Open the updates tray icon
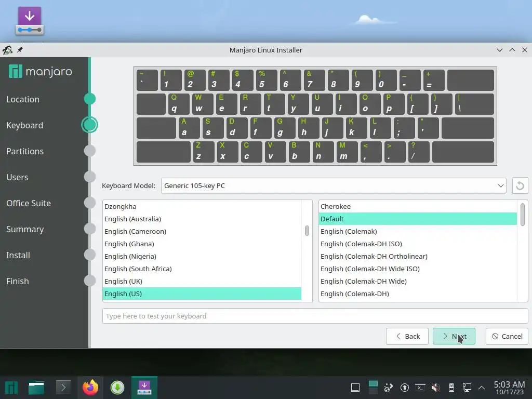Screen dimensions: 532x399 [x=404, y=388]
